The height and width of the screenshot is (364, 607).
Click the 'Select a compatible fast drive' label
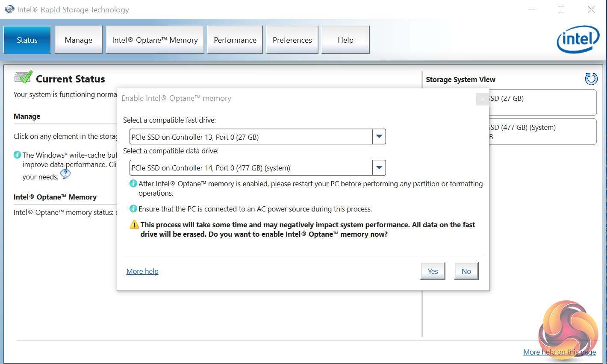(170, 120)
